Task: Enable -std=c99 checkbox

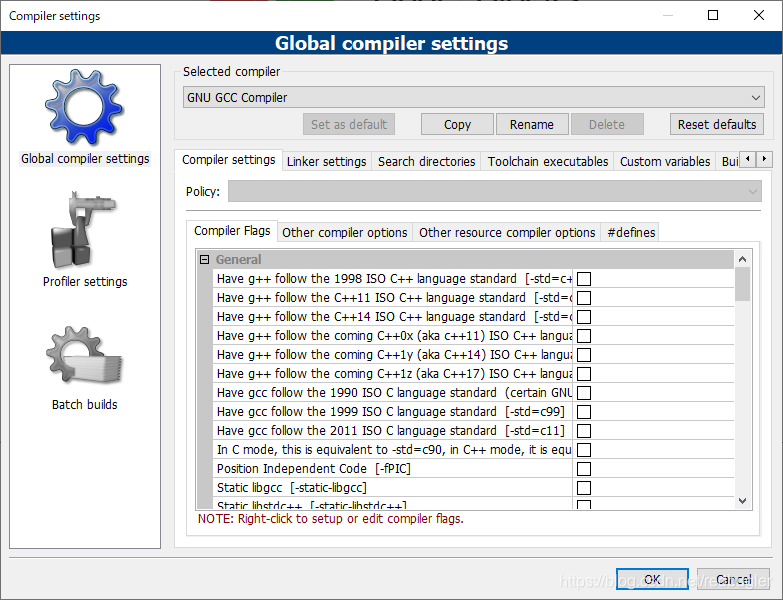Action: [584, 411]
